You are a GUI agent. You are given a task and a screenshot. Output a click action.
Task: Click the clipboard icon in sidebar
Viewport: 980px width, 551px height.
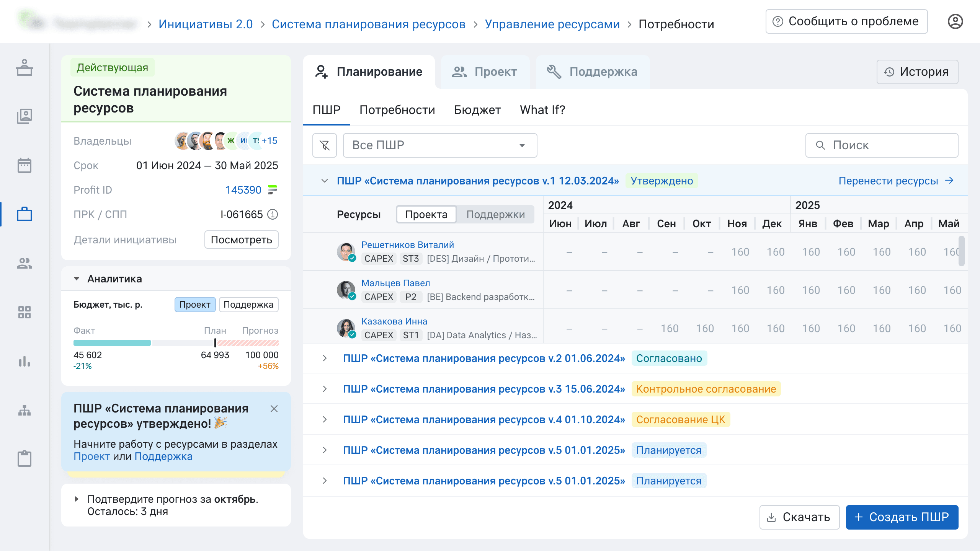[24, 458]
